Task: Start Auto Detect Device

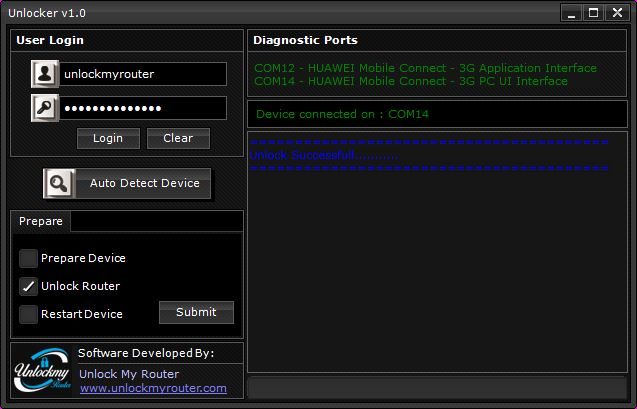Action: [127, 184]
